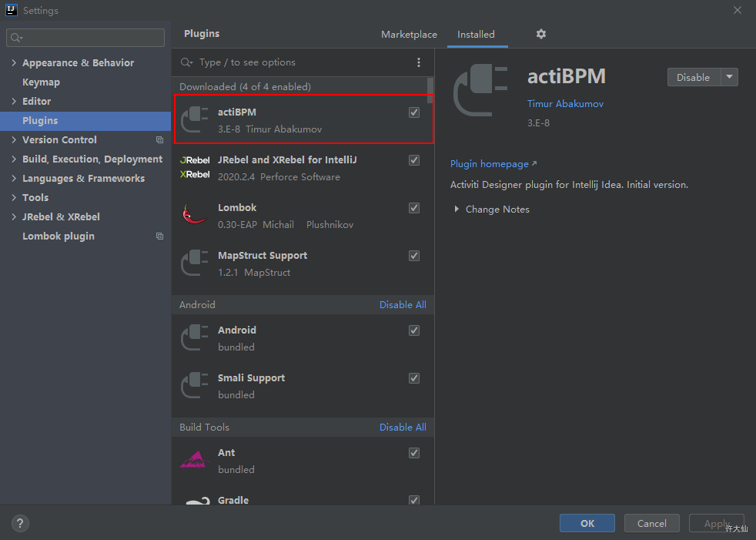Switch to the Marketplace tab

click(x=409, y=35)
